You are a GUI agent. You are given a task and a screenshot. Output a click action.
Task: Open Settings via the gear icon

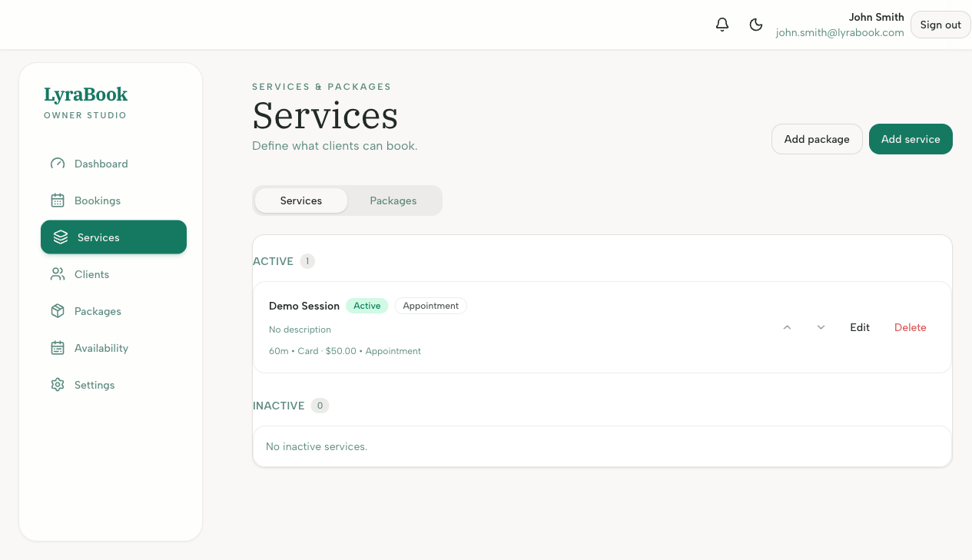[57, 384]
